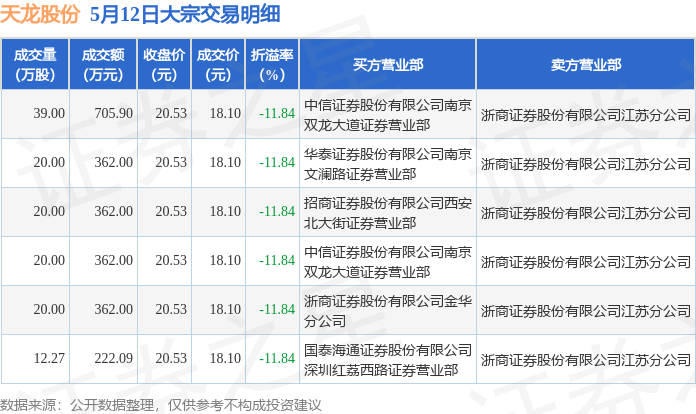Click 20.00 volume in the 招商证券 row
Screen dimensions: 696x414
pyautogui.click(x=49, y=211)
